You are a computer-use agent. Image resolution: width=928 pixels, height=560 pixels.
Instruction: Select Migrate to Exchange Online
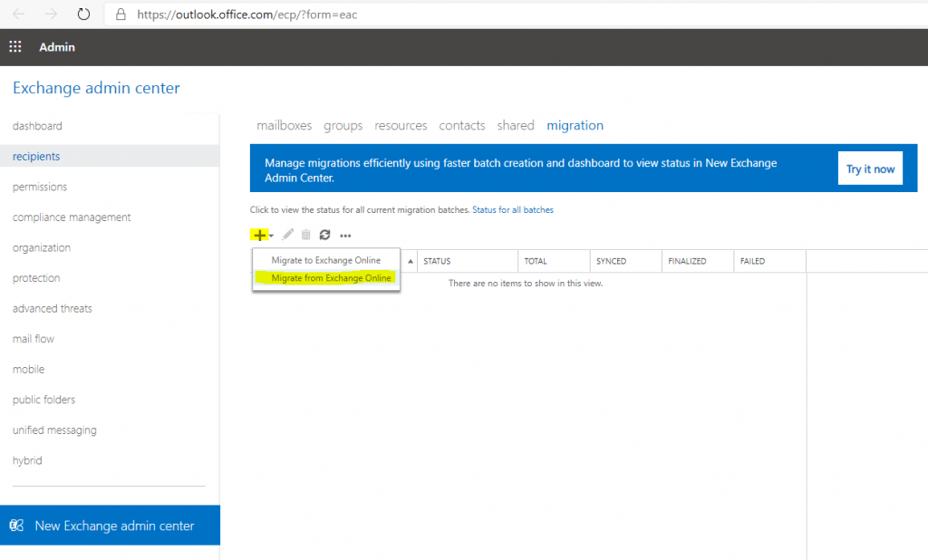(x=326, y=260)
